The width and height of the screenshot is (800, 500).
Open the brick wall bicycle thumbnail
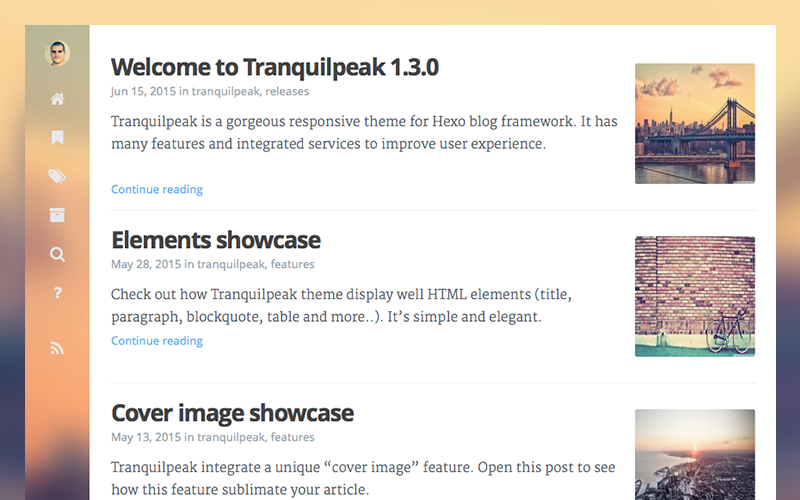[695, 296]
